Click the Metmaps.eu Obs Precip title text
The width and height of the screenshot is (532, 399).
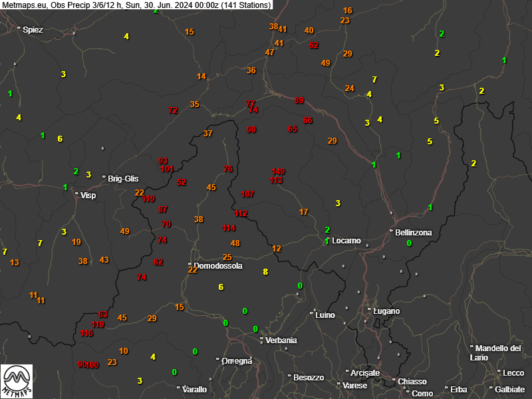coord(136,5)
